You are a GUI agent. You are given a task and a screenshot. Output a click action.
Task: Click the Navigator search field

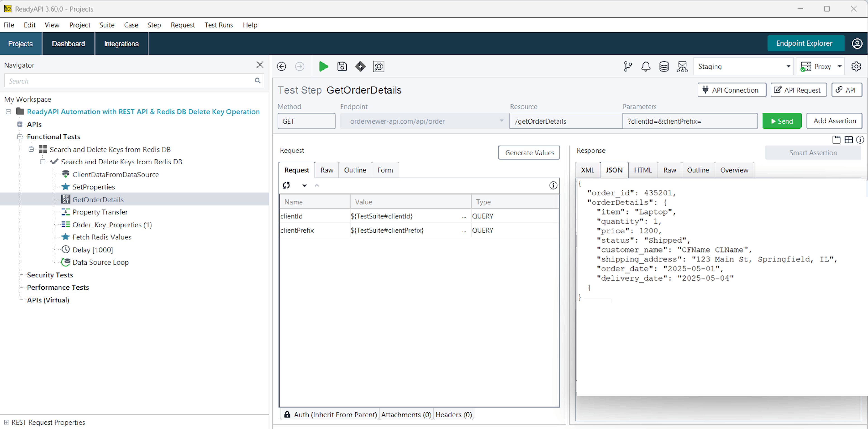(130, 81)
